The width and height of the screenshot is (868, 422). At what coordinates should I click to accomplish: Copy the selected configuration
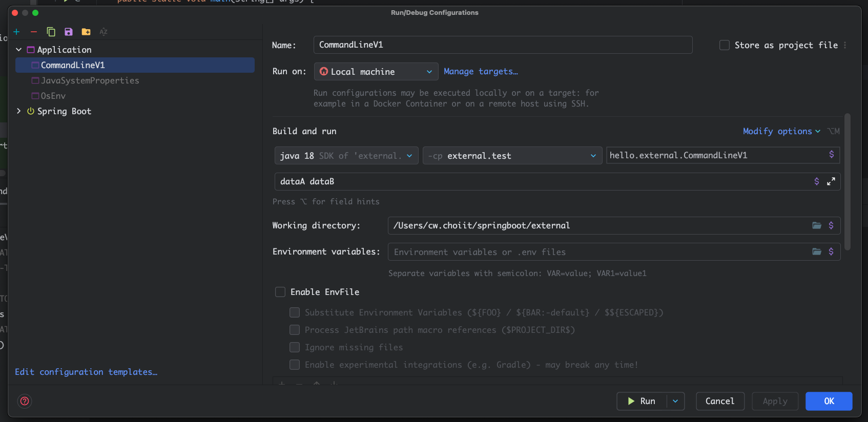[x=51, y=32]
